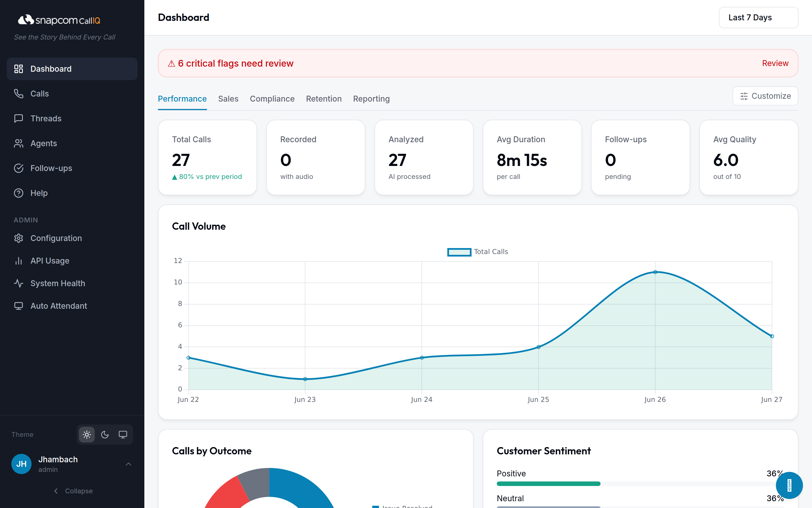The image size is (812, 508).
Task: Open Auto Attendant page
Action: click(x=72, y=306)
